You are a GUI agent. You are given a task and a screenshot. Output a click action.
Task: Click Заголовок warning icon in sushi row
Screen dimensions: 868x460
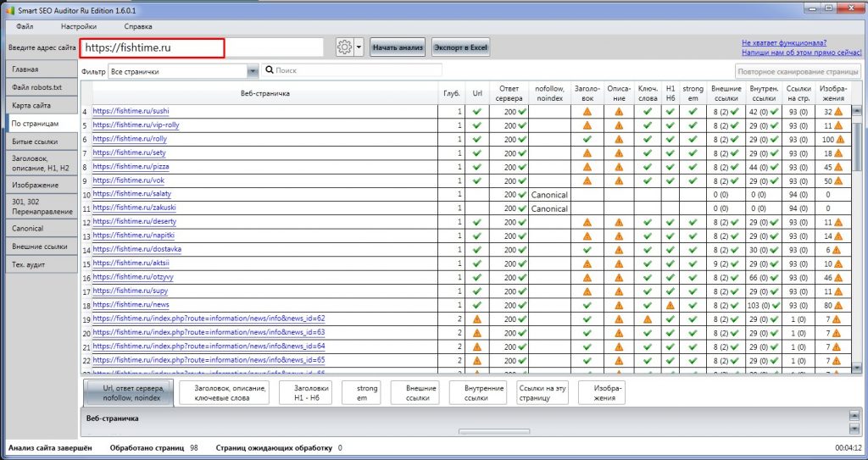pyautogui.click(x=587, y=111)
